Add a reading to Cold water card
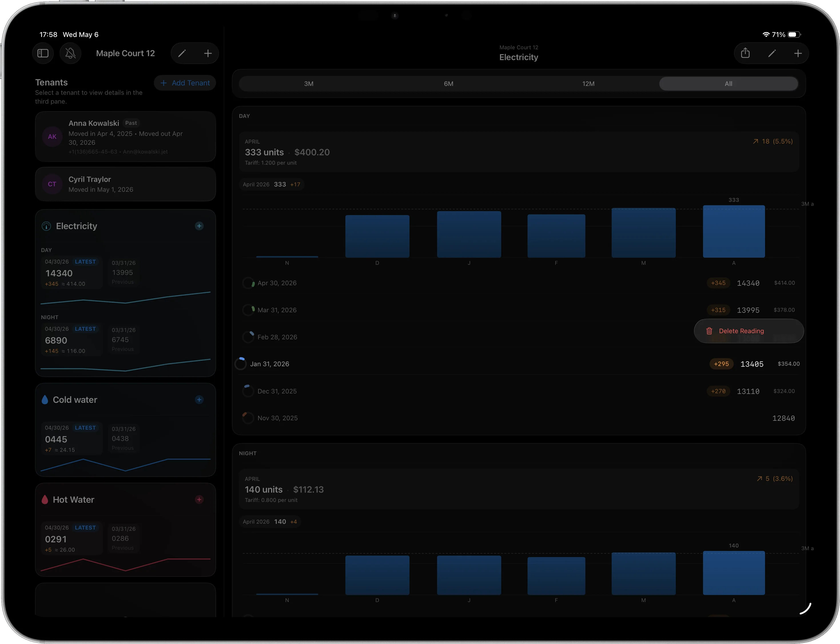Image resolution: width=840 pixels, height=644 pixels. tap(199, 400)
